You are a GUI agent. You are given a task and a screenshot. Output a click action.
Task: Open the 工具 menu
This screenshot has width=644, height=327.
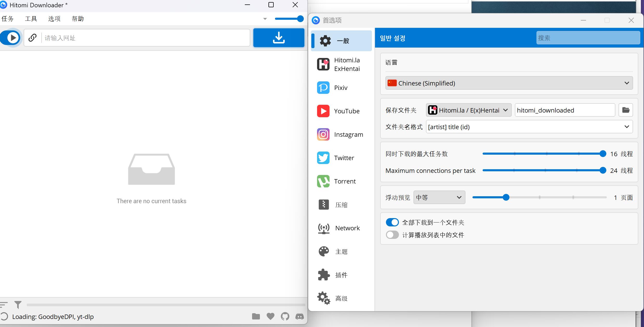31,19
